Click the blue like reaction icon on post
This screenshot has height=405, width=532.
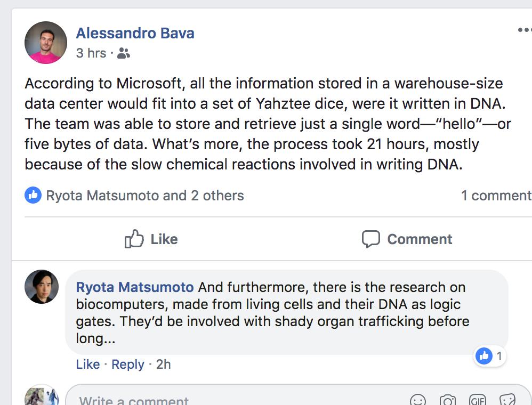pos(33,196)
